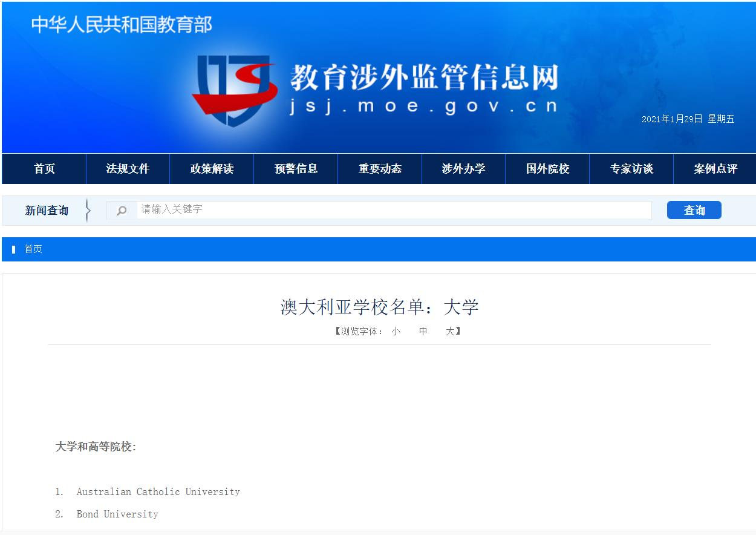The height and width of the screenshot is (535, 756).
Task: Set browsing font size to 大
Action: 451,332
